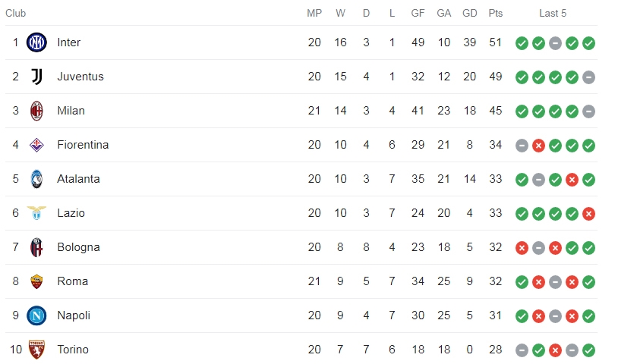
Task: Select the Milan club crest
Action: [x=36, y=111]
